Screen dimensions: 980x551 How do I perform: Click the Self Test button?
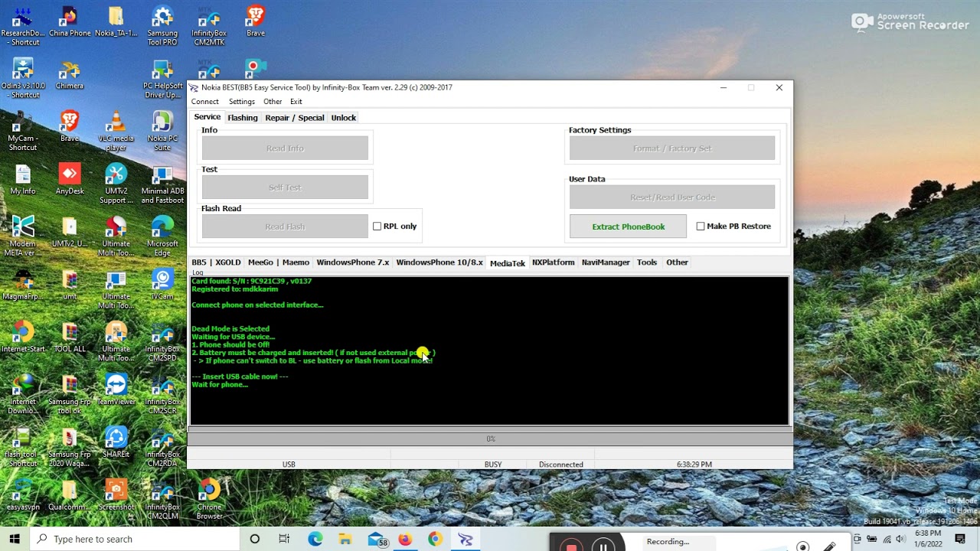pos(285,187)
